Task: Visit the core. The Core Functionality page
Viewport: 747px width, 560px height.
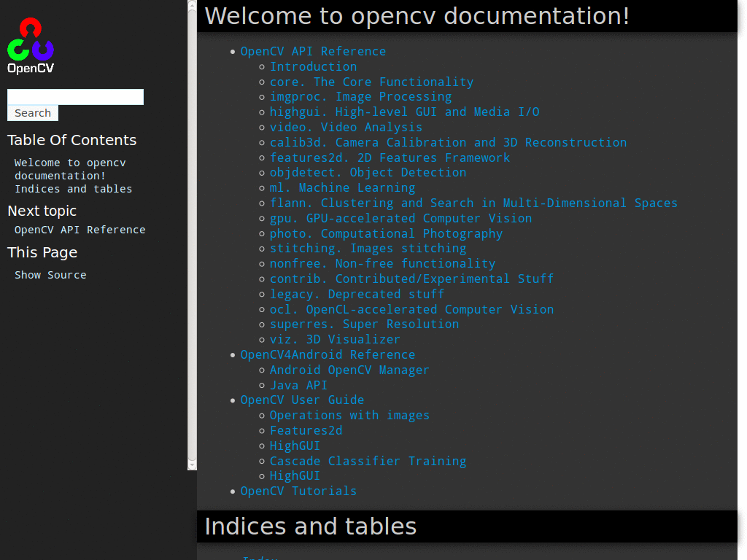Action: pyautogui.click(x=372, y=82)
